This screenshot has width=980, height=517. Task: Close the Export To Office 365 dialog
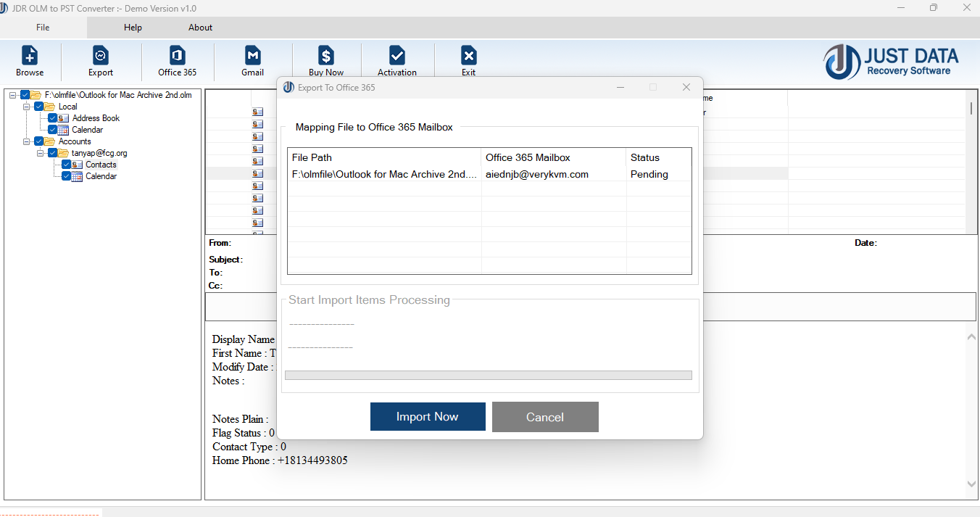686,88
